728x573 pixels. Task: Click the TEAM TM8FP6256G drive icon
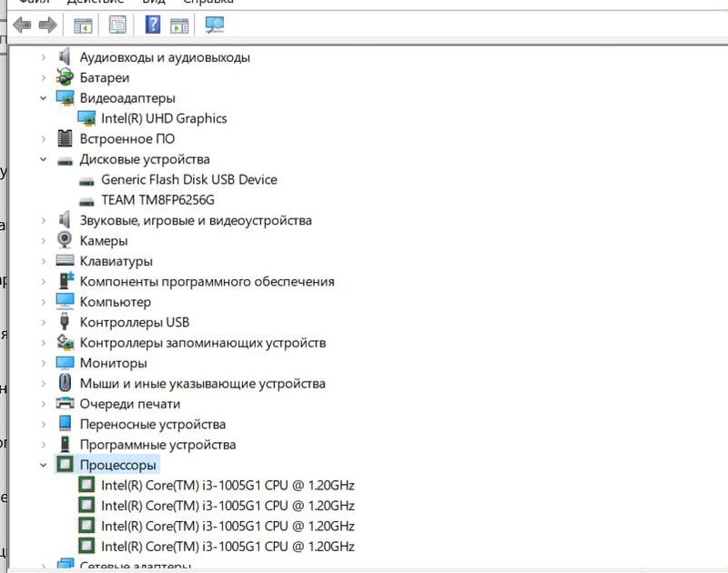tap(86, 201)
